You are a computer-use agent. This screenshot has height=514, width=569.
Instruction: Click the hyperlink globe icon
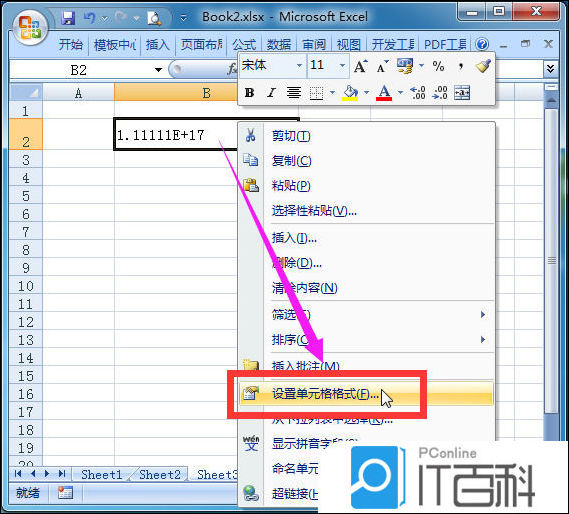[251, 493]
